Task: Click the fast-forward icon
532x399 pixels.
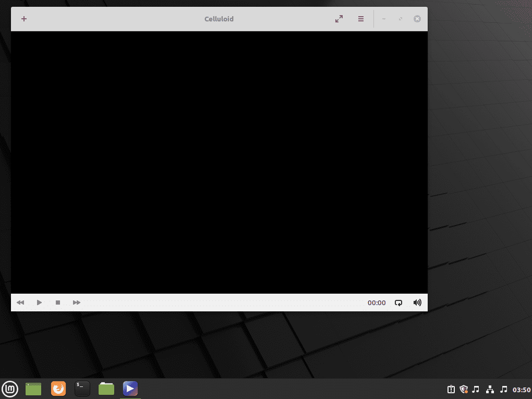Action: pos(76,303)
